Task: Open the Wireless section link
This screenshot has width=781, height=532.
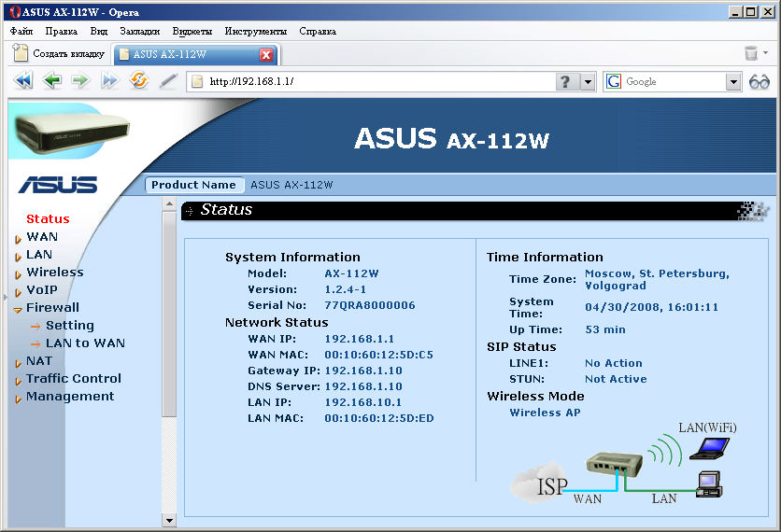Action: coord(55,273)
